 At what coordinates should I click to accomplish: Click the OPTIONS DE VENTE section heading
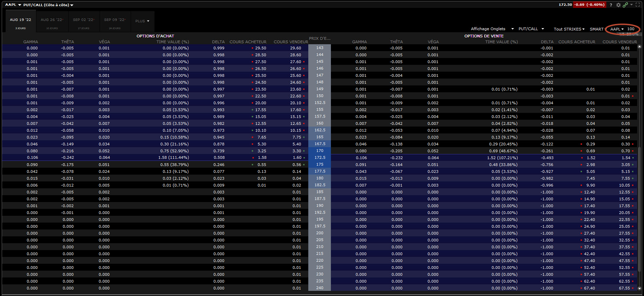(x=484, y=36)
